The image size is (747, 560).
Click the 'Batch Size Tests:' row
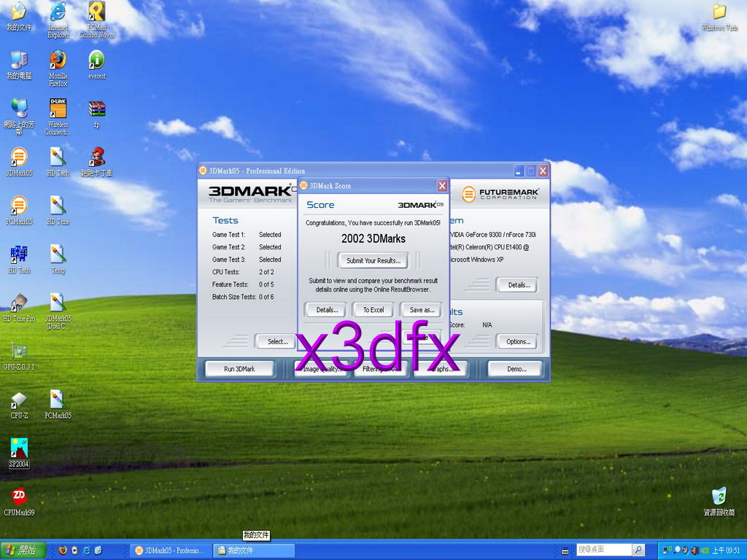coord(243,297)
